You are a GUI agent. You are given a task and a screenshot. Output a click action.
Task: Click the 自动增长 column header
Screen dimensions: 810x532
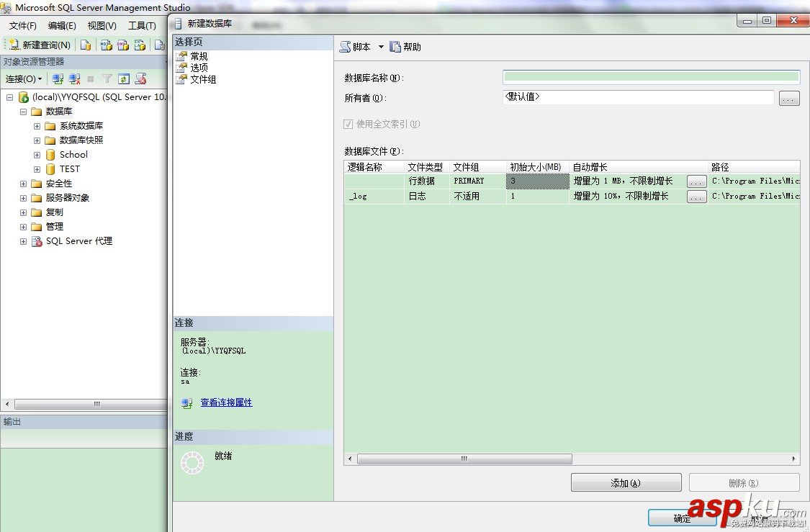tap(639, 167)
